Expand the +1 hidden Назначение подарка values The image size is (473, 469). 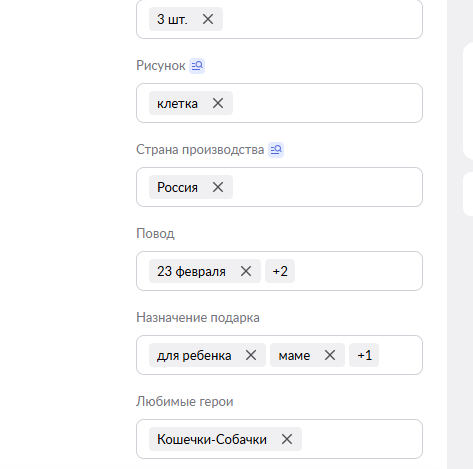tap(364, 355)
